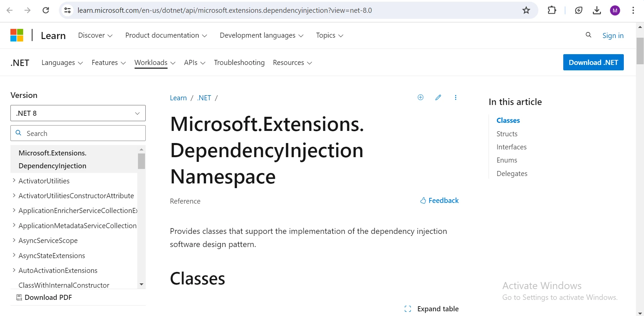
Task: Expand the ActivatorUtilities tree node
Action: (14, 180)
